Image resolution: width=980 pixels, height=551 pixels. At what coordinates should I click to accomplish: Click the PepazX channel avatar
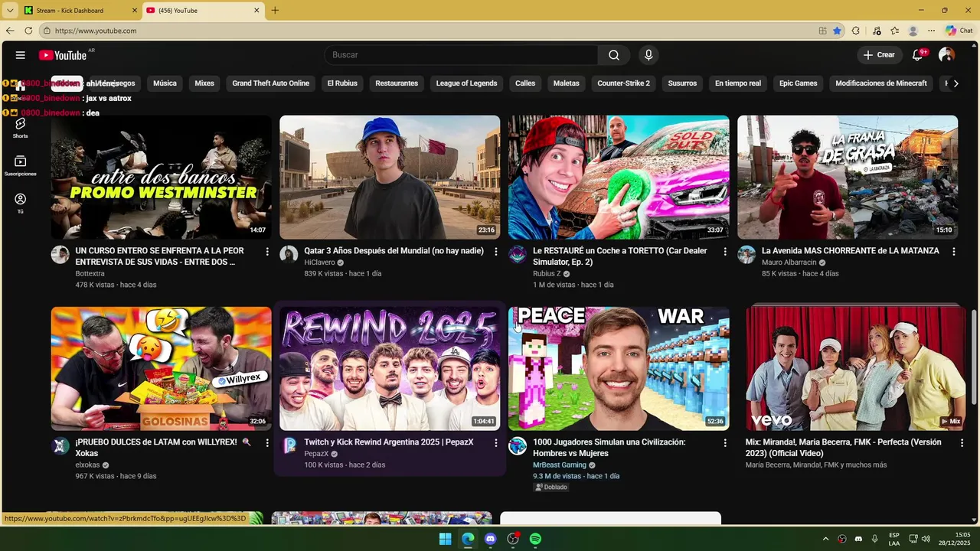coord(289,446)
